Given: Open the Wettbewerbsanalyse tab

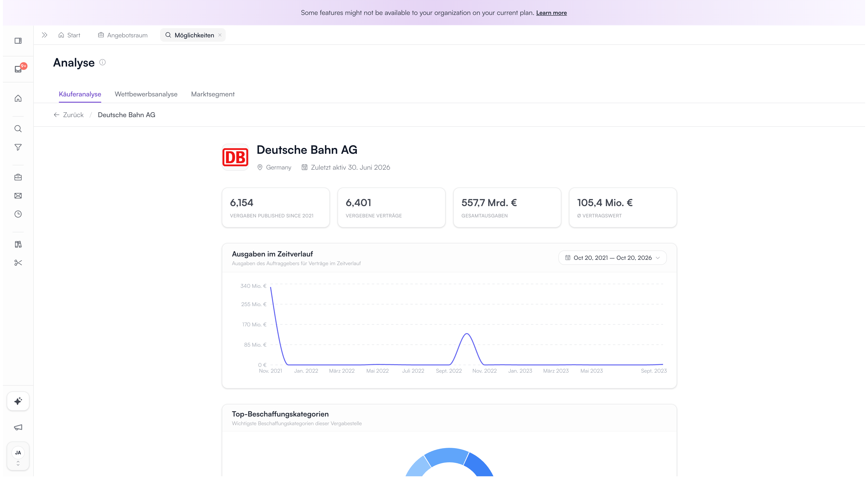Looking at the screenshot, I should (x=146, y=94).
